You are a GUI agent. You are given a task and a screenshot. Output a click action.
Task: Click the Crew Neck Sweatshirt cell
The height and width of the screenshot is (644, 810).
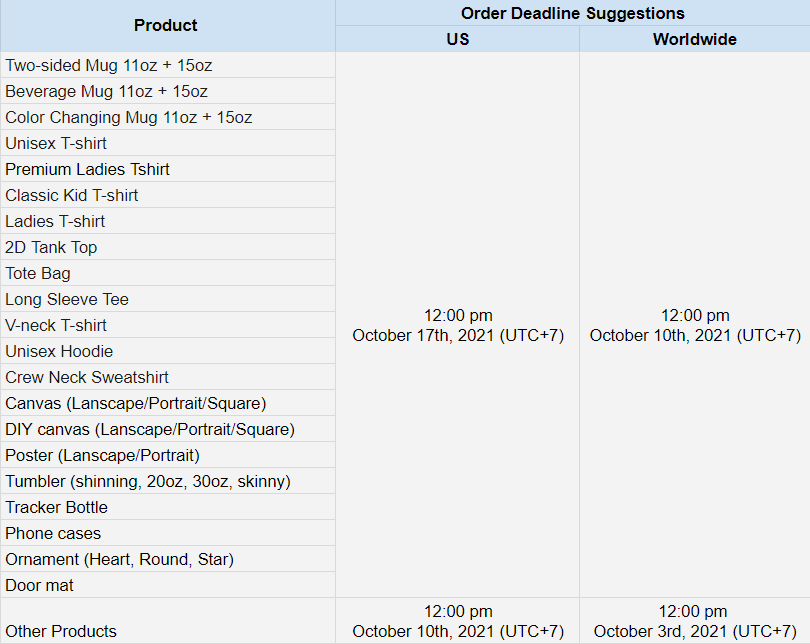(87, 377)
